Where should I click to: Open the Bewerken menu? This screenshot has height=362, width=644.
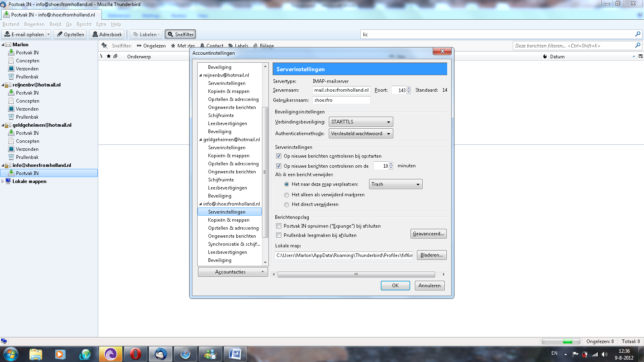[34, 24]
